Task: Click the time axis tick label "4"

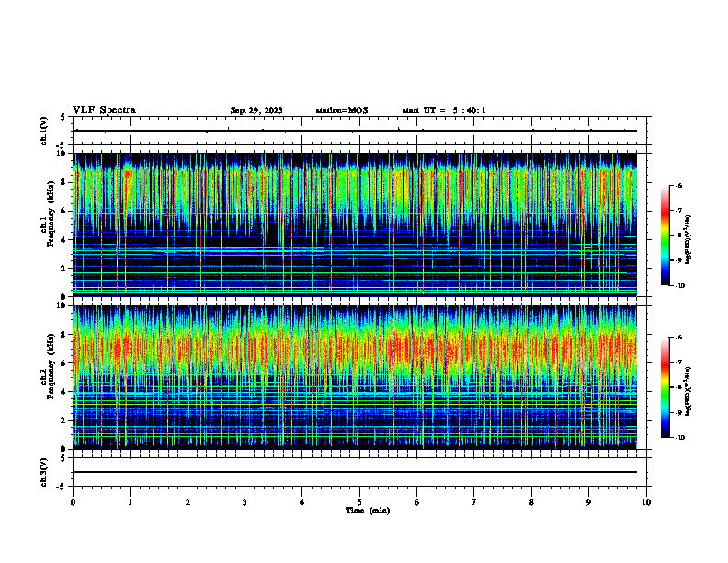Action: click(x=302, y=502)
